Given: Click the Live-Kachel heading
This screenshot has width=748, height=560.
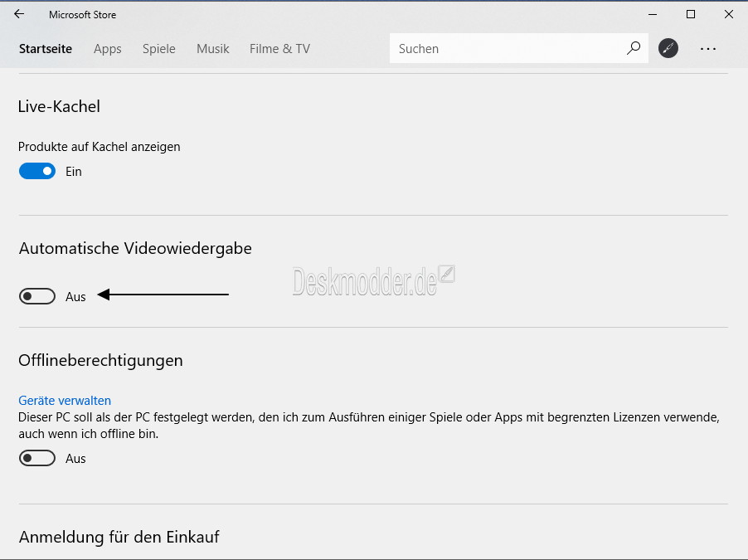Looking at the screenshot, I should pos(59,106).
